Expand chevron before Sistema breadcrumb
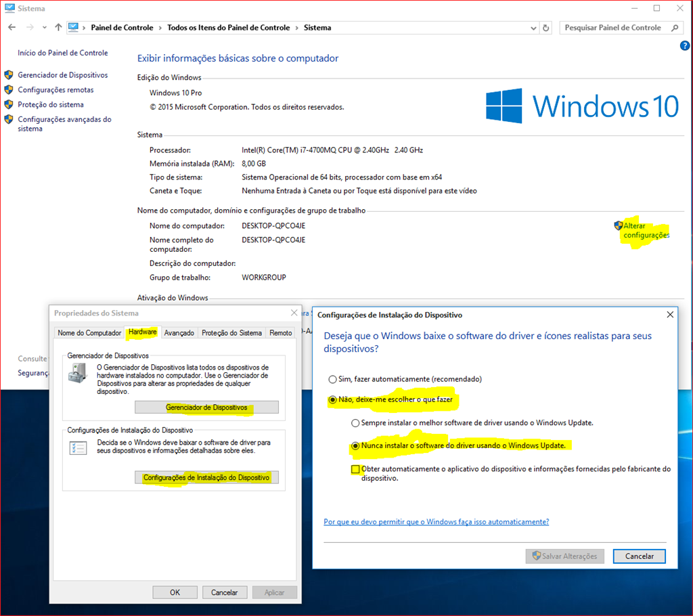693x616 pixels. pos(297,28)
